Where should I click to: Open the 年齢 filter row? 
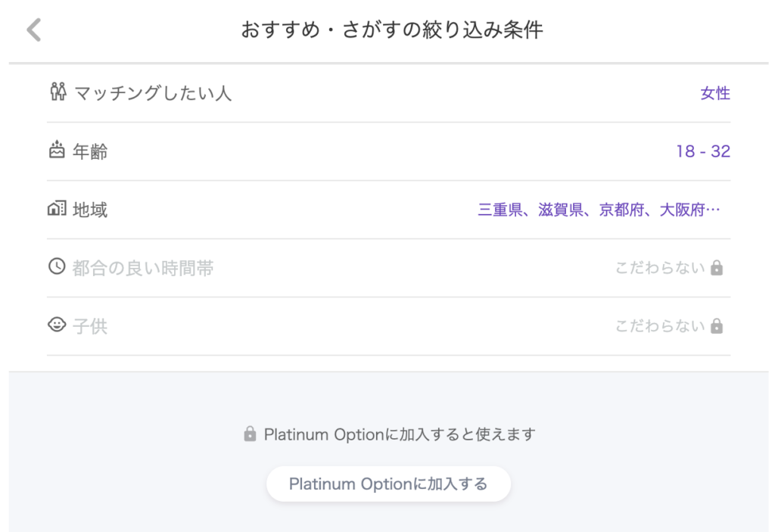tap(387, 151)
